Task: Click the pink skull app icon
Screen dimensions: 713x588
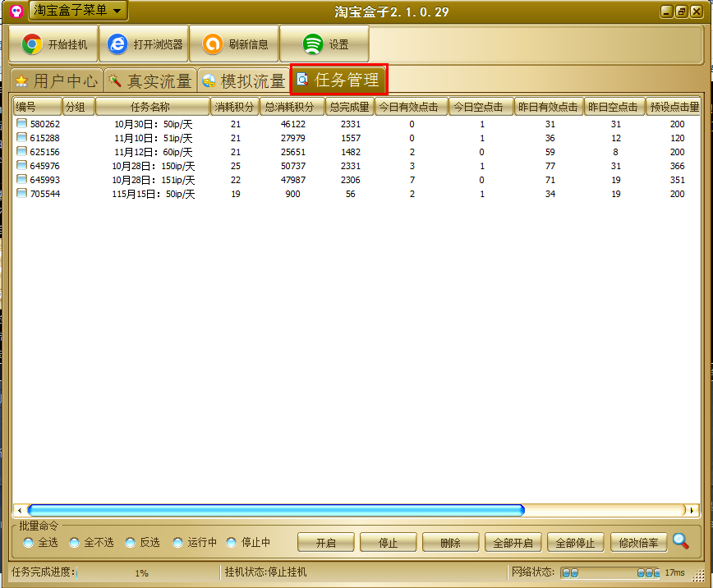Action: coord(15,11)
